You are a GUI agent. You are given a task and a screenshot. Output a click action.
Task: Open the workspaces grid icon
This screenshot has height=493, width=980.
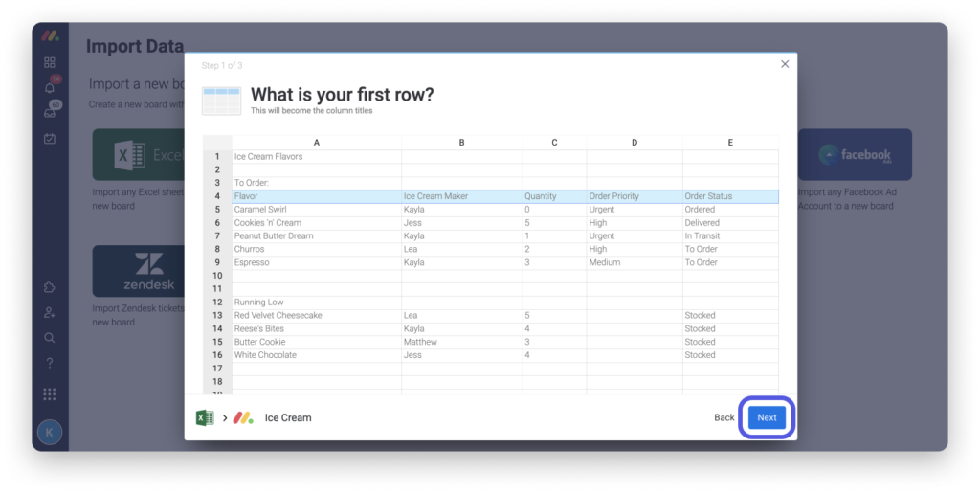point(50,62)
